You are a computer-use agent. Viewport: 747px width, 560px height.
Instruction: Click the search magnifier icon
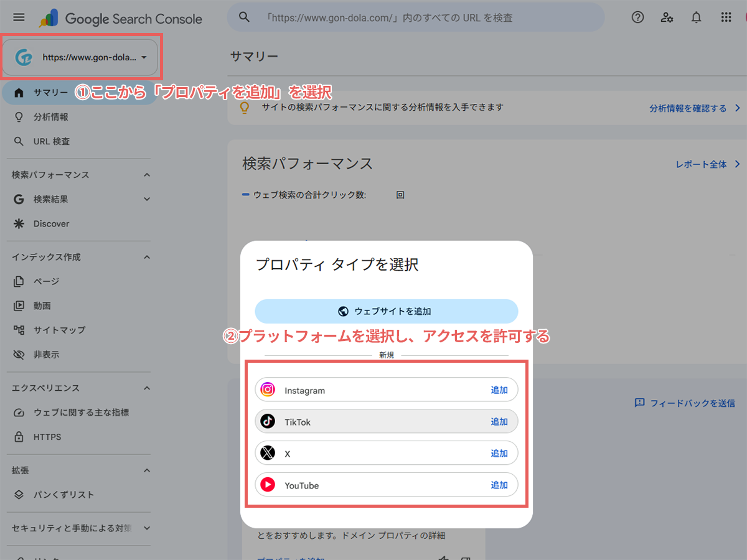pyautogui.click(x=244, y=17)
